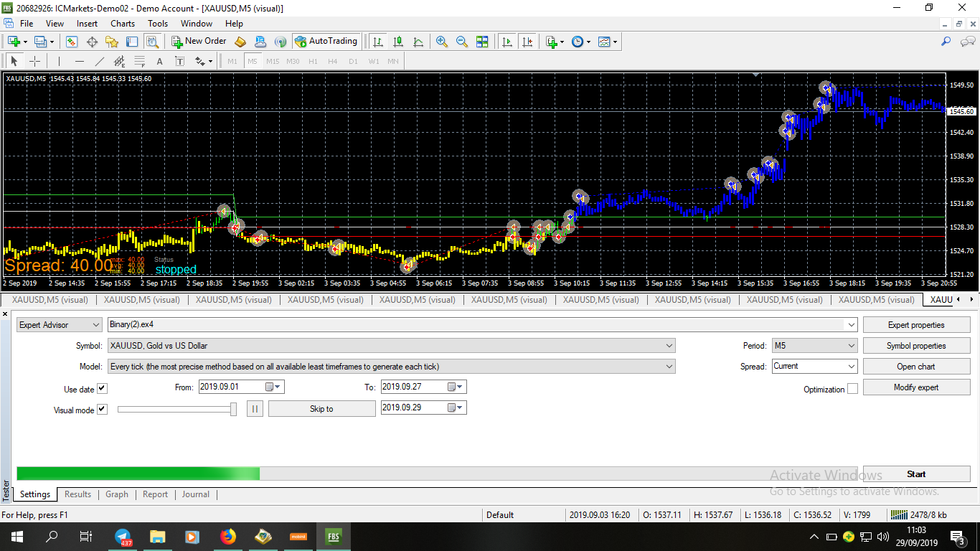Open the chat bubbles icon
The width and height of the screenshot is (980, 551).
pos(966,42)
